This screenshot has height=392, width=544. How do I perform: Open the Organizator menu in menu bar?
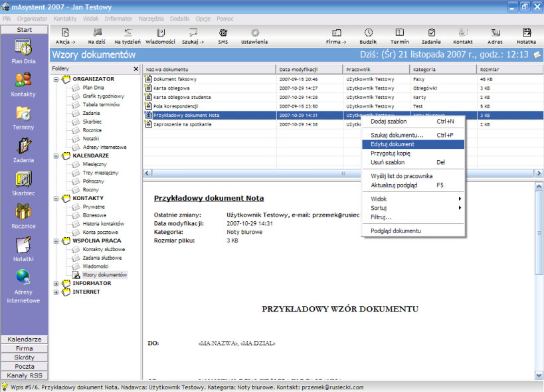click(32, 19)
